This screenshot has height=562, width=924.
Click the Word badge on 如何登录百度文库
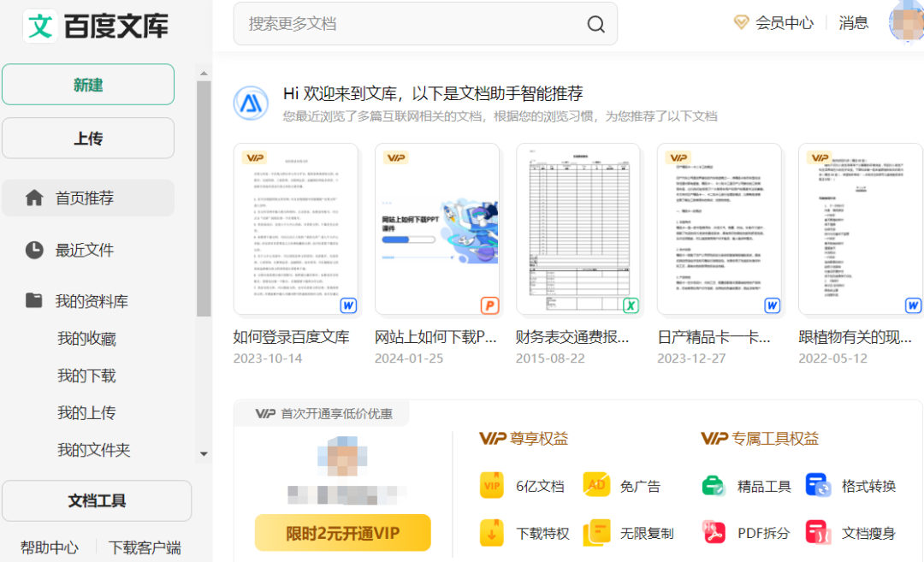click(x=349, y=305)
